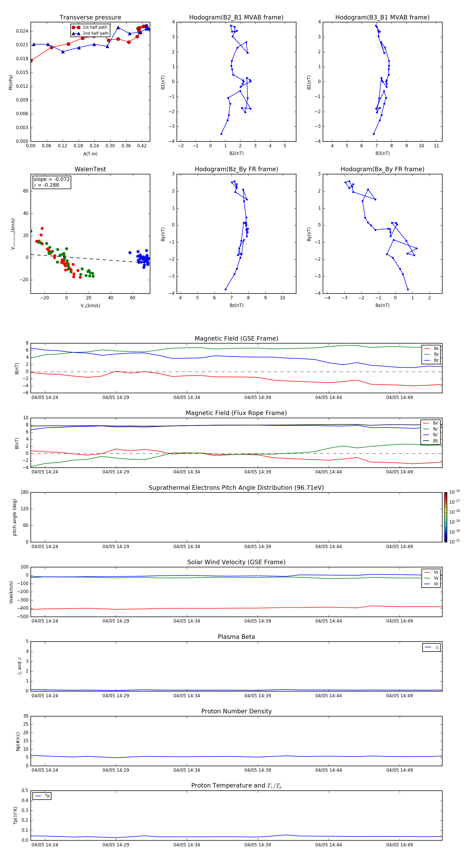Click the 'WalenTest' plot title

point(90,169)
